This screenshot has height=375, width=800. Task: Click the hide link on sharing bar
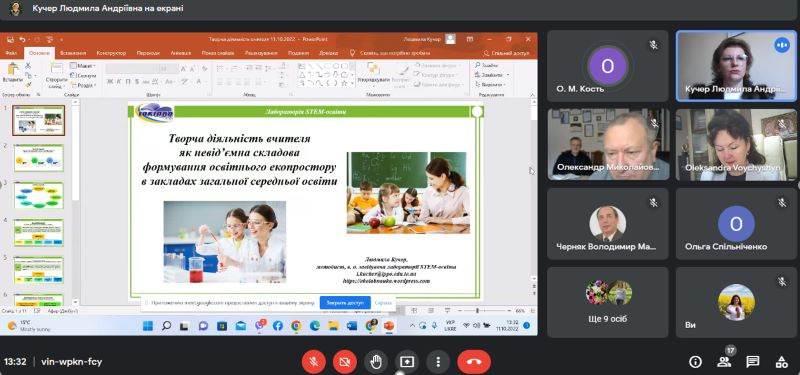pos(383,303)
